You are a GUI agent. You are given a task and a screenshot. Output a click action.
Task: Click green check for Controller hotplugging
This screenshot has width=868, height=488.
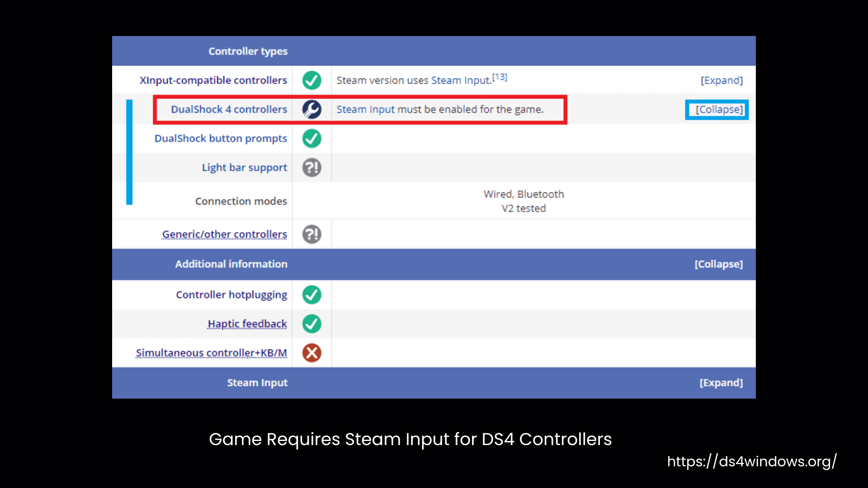click(311, 295)
